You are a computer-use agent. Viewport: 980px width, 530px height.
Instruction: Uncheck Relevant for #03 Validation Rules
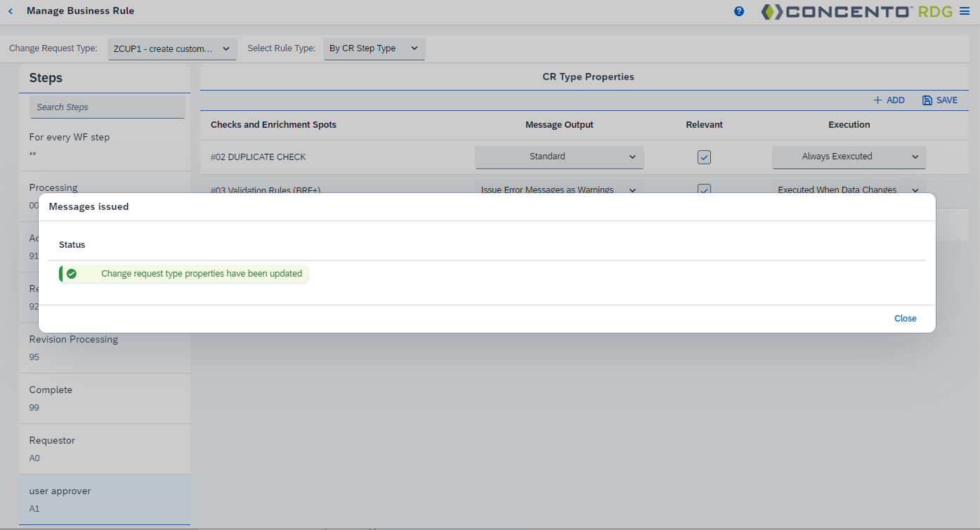coord(704,190)
